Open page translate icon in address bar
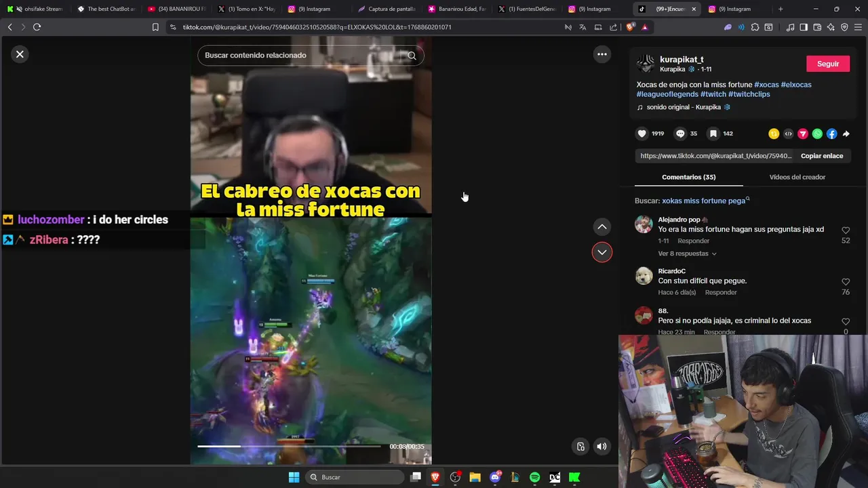Image resolution: width=868 pixels, height=488 pixels. point(583,27)
